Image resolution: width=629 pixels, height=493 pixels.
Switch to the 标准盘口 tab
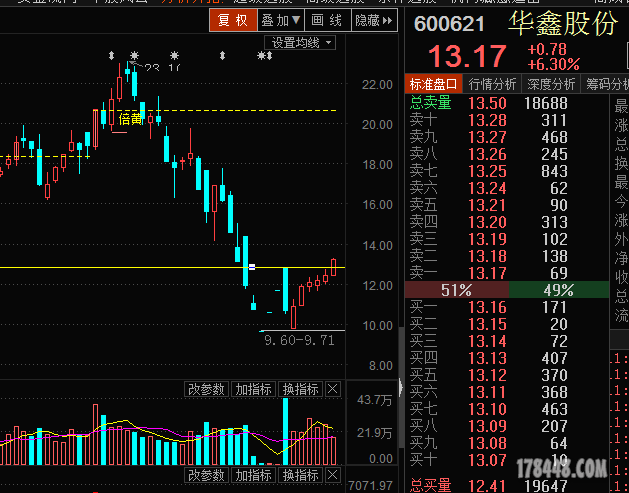[x=434, y=84]
